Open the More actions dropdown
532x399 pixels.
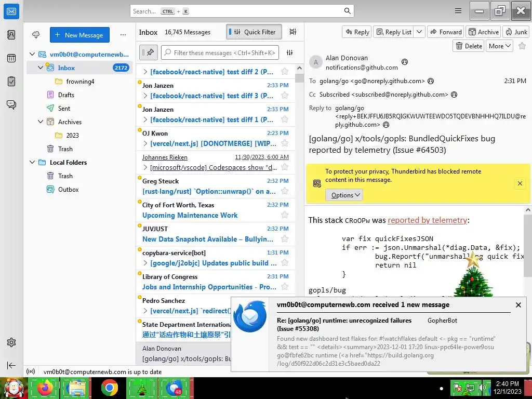point(499,46)
